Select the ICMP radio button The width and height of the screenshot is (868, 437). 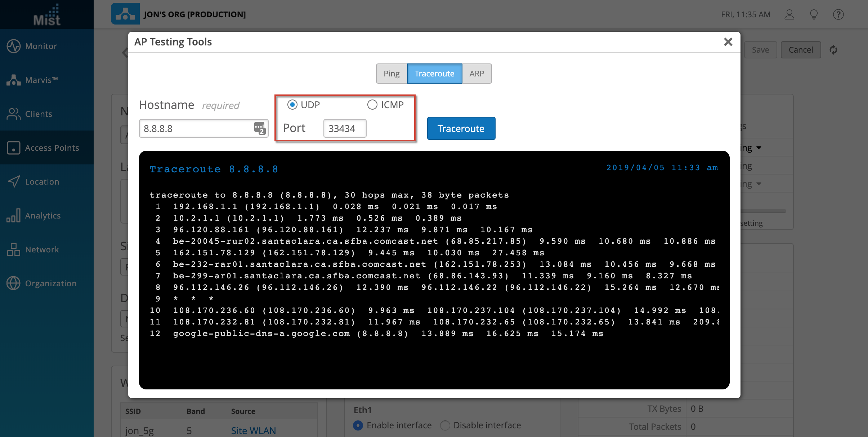pyautogui.click(x=372, y=105)
